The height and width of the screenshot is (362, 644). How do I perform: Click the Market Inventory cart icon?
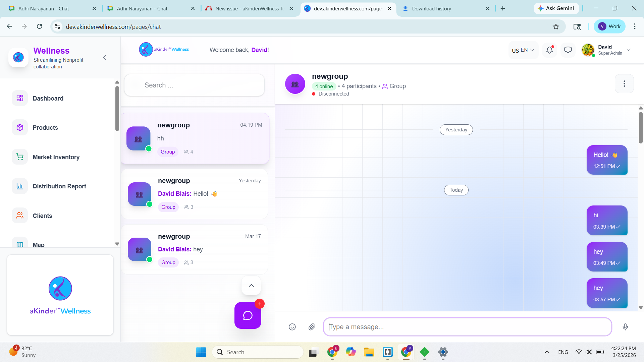pos(20,157)
